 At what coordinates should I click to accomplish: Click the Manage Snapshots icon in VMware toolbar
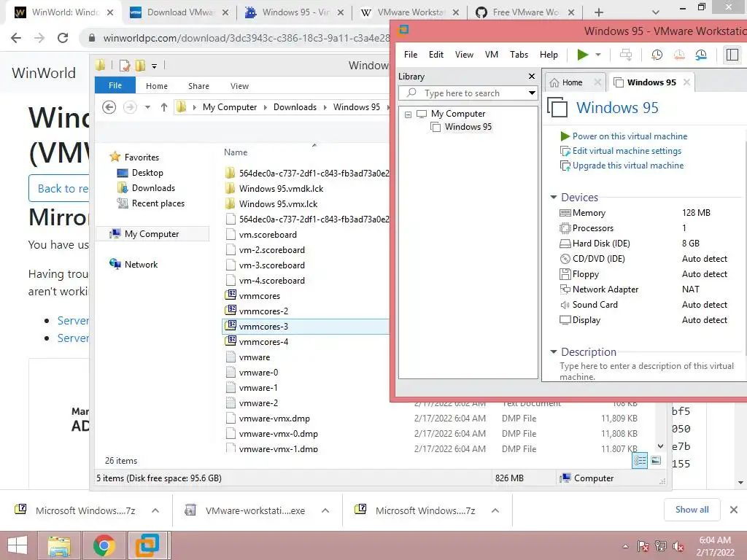point(701,55)
